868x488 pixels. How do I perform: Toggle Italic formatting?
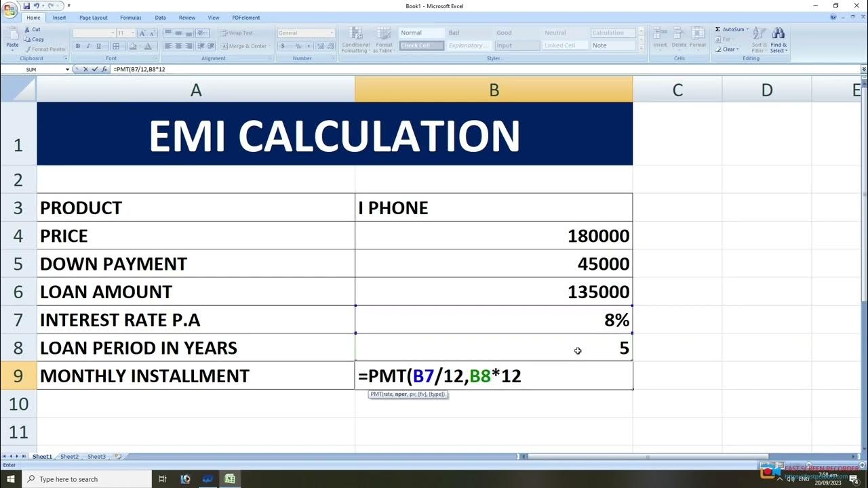click(x=88, y=46)
